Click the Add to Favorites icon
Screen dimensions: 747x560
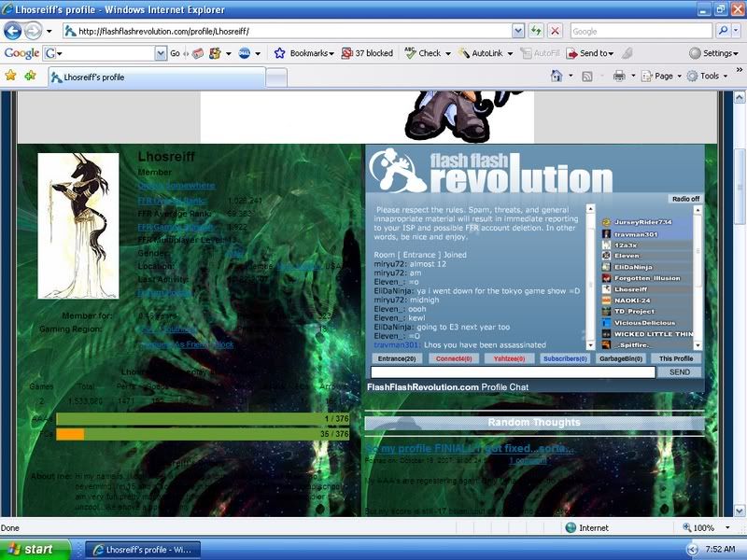(x=30, y=76)
